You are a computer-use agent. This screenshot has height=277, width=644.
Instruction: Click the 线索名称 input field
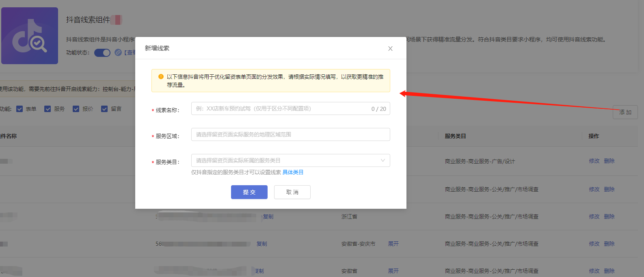click(x=290, y=108)
